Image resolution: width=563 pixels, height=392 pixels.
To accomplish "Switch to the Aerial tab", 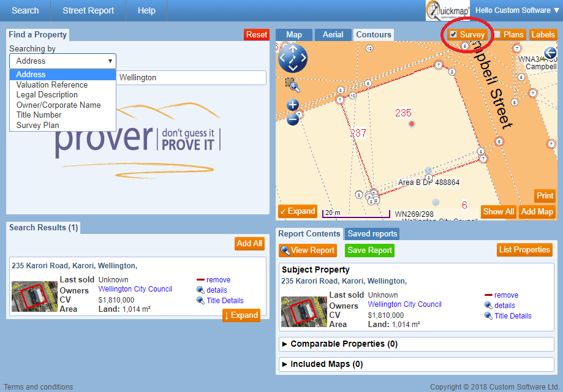I will (x=333, y=35).
